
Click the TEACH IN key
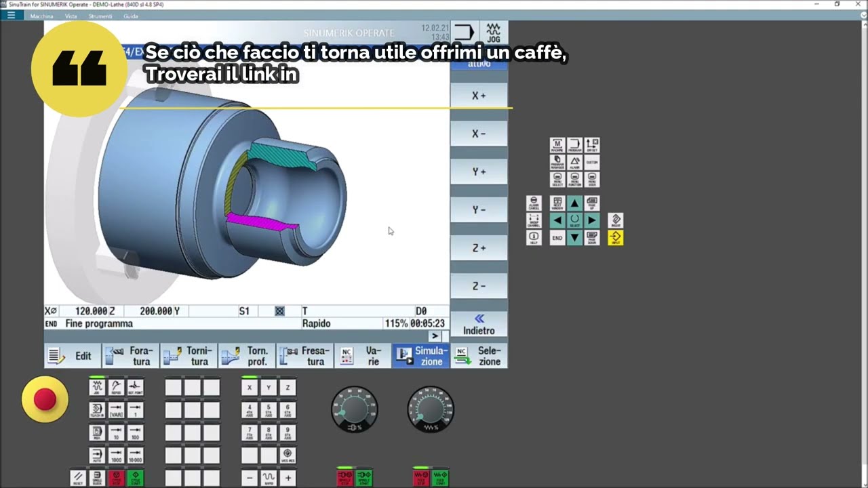(x=97, y=410)
